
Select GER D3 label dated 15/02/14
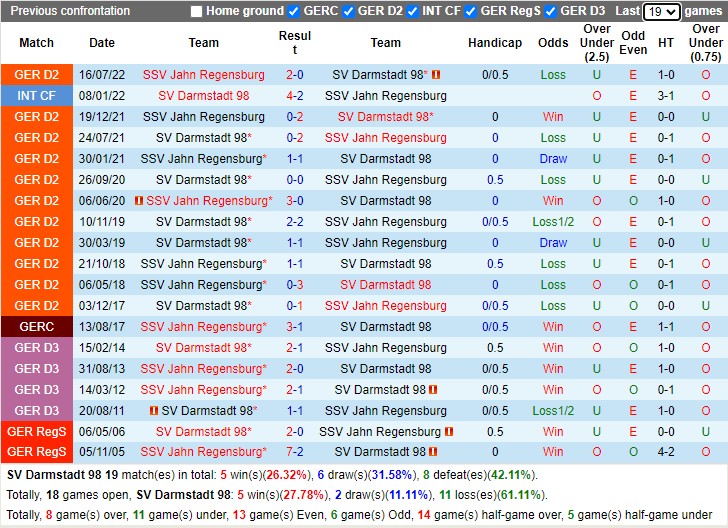pos(37,347)
